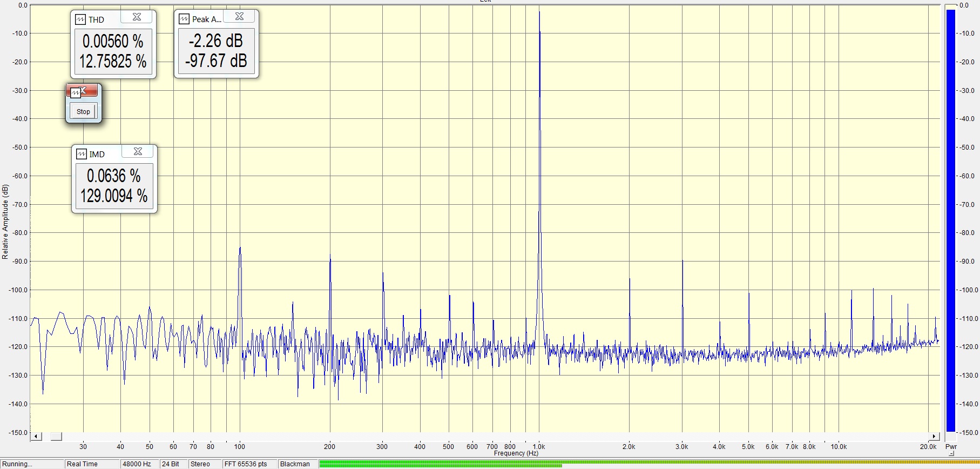This screenshot has width=980, height=469.
Task: Click the "IMD" window title
Action: (x=97, y=154)
